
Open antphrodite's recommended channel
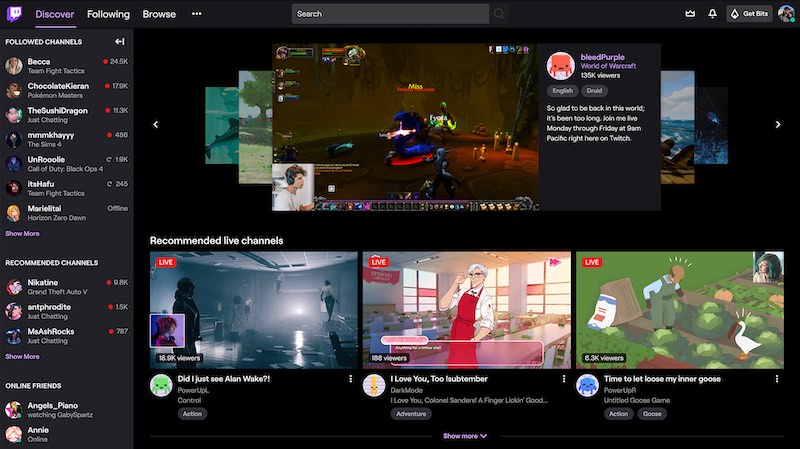[x=66, y=311]
